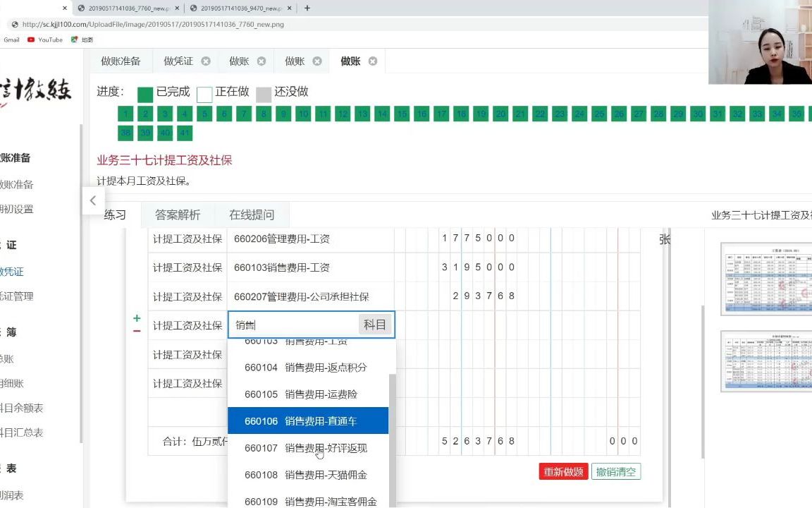Switch to the 答案解析 tab
Screen dimensions: 812x508
coord(176,215)
